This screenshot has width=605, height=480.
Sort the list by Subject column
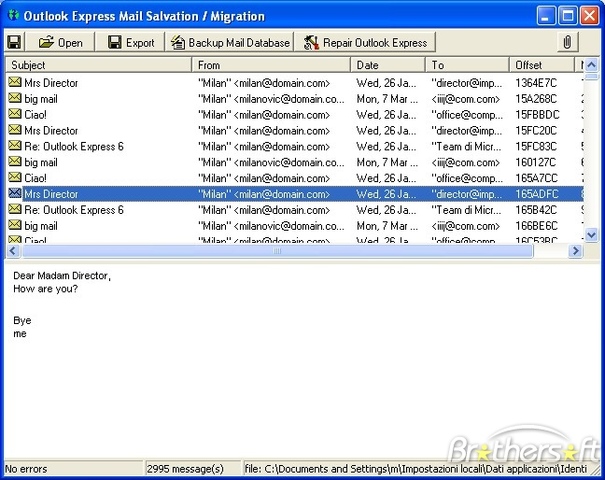(98, 65)
